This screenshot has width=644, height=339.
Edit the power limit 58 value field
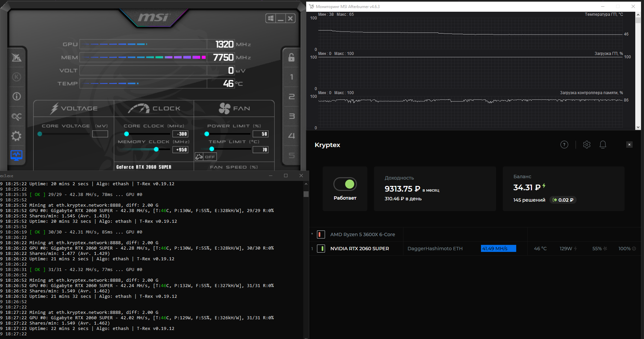click(260, 134)
